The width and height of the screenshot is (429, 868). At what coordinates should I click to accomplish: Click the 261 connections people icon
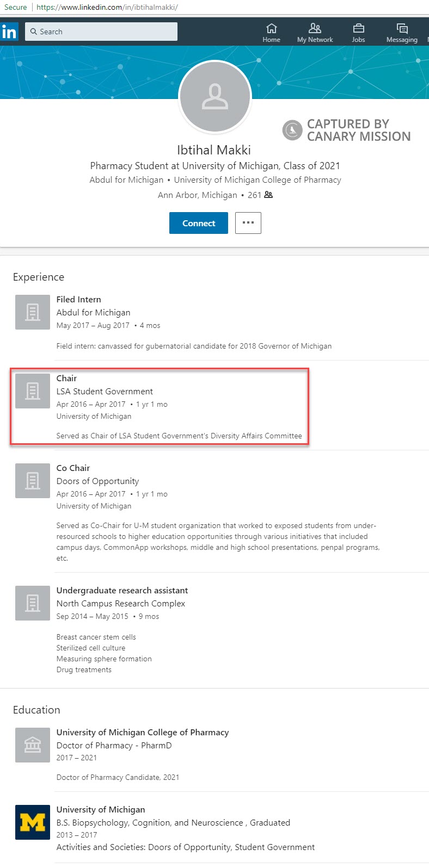pos(268,195)
